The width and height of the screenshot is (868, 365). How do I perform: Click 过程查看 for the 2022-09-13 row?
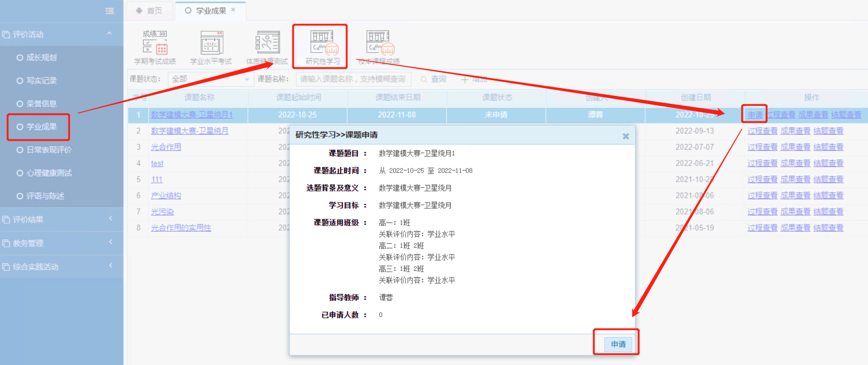pos(762,131)
